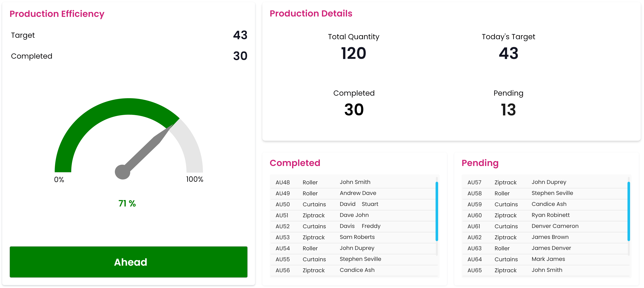Click the Production Efficiency heading
This screenshot has height=288, width=644.
pyautogui.click(x=57, y=14)
